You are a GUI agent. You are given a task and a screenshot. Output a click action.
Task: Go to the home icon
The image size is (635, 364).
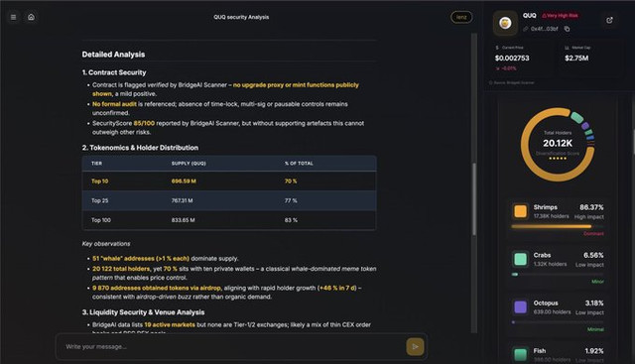tap(31, 17)
